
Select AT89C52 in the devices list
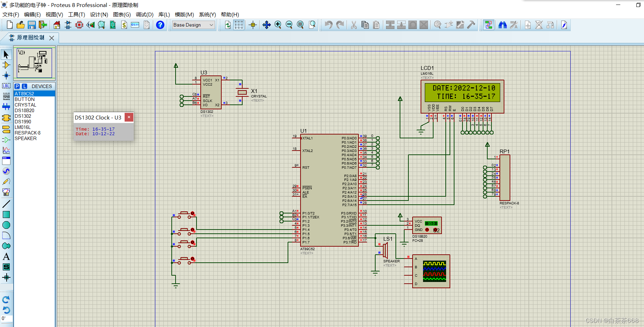tap(34, 94)
